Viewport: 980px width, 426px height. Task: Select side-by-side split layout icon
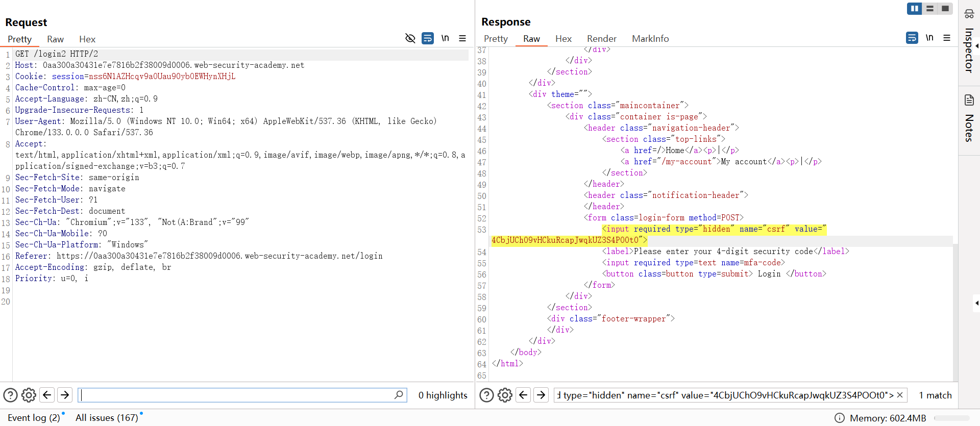click(914, 9)
